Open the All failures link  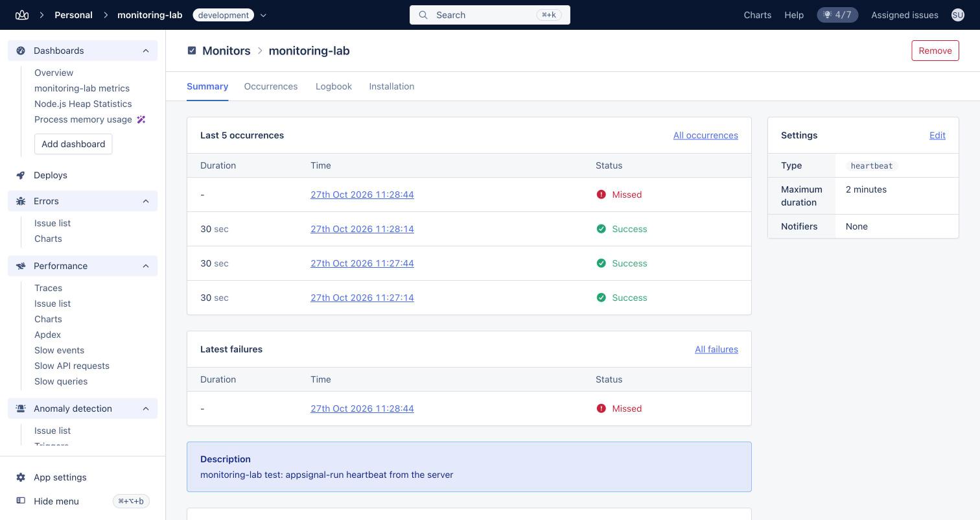716,349
